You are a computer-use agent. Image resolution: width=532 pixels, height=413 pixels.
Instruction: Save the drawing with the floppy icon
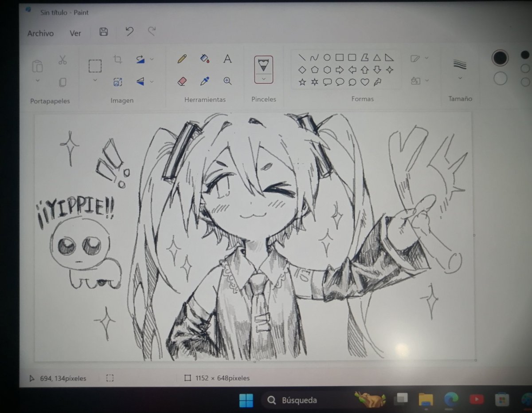[x=104, y=31]
